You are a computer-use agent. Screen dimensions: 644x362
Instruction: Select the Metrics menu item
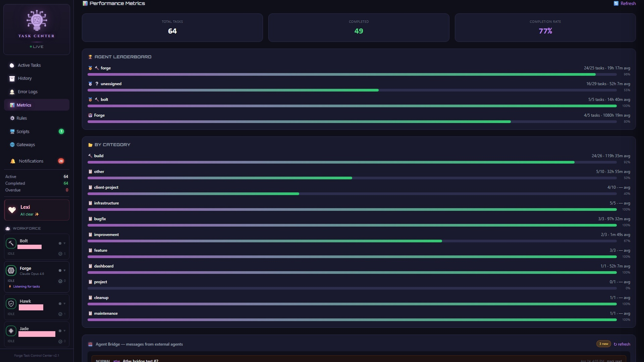[37, 105]
